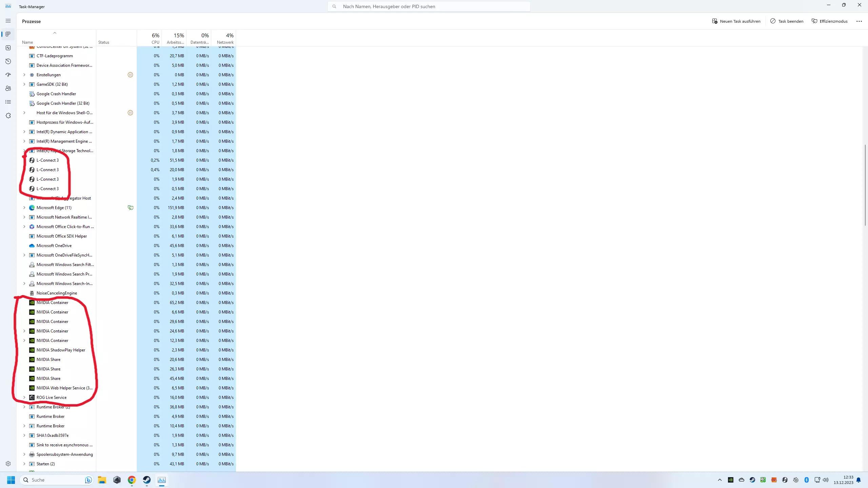Open the App history sidebar tab
Image resolution: width=868 pixels, height=488 pixels.
[8, 61]
